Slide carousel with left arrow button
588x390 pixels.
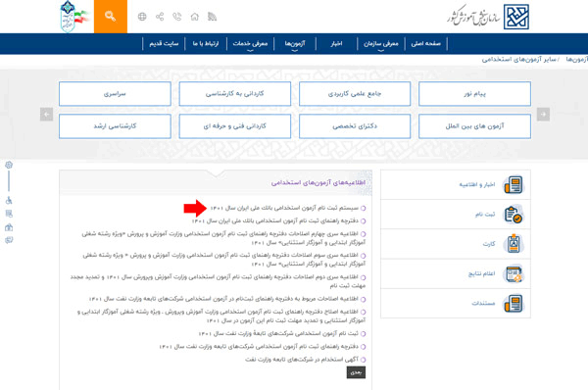click(46, 115)
